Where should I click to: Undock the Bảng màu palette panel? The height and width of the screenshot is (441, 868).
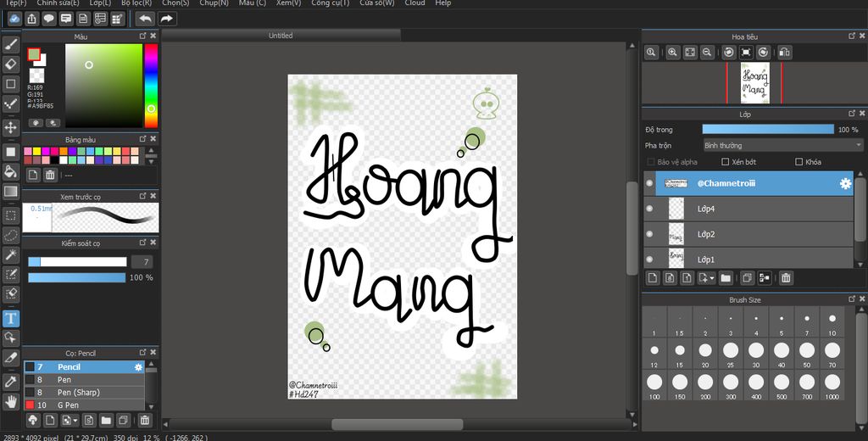142,139
